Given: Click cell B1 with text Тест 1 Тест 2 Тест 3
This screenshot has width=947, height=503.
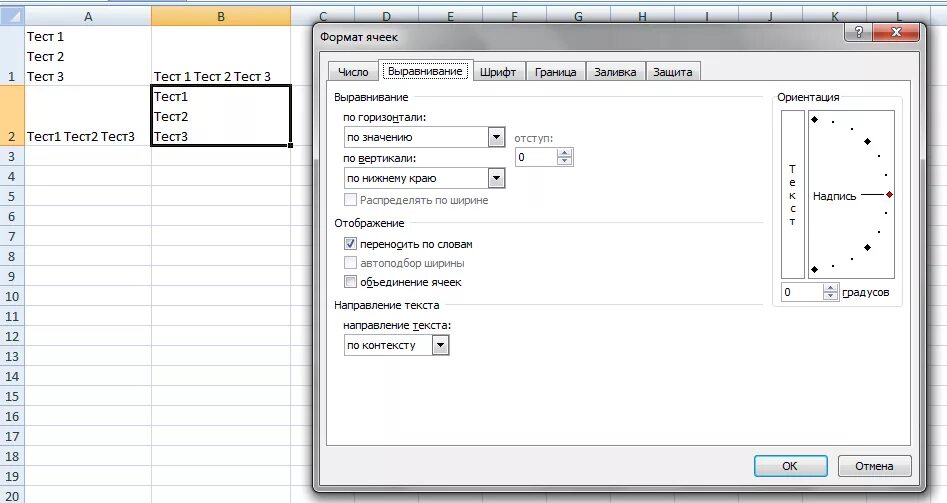Looking at the screenshot, I should point(221,56).
